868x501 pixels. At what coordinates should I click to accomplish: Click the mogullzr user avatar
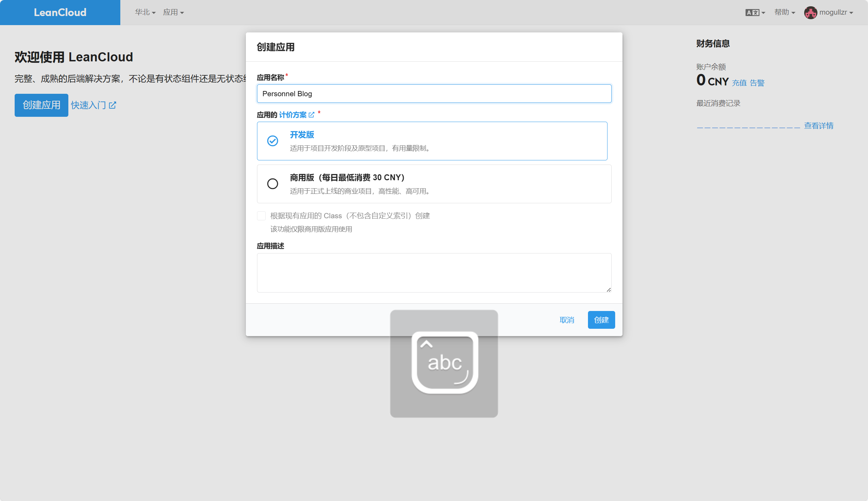(x=810, y=13)
